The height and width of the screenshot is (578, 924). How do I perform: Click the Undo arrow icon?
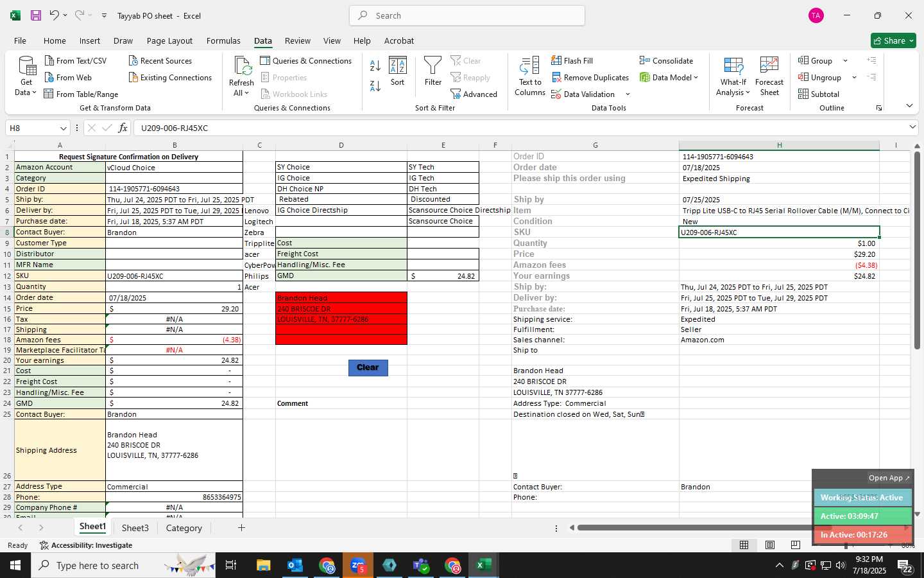(x=55, y=15)
